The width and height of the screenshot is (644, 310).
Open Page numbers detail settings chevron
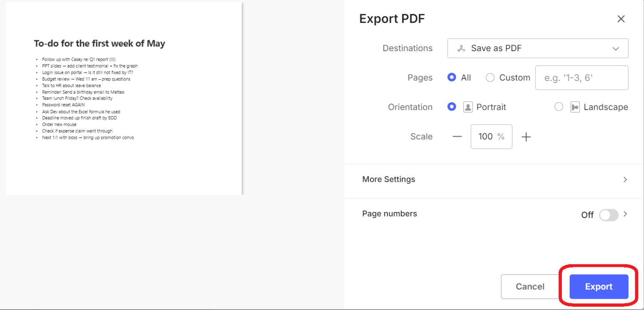click(x=624, y=214)
